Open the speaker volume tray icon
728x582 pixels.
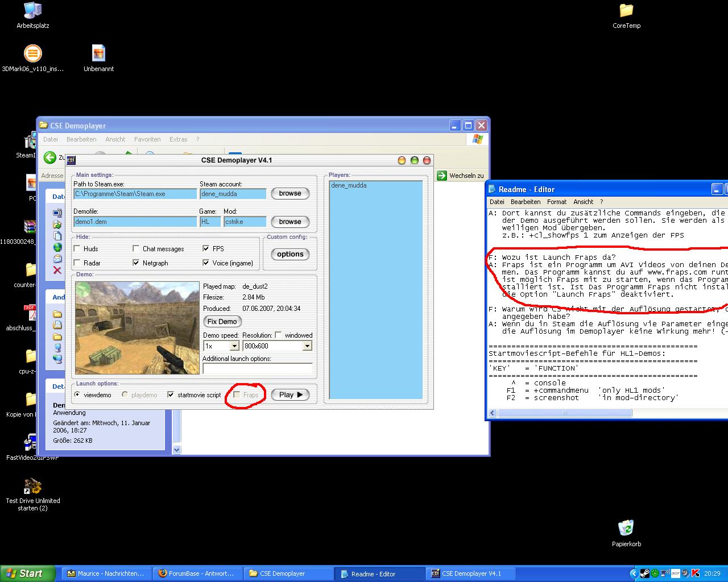click(686, 573)
